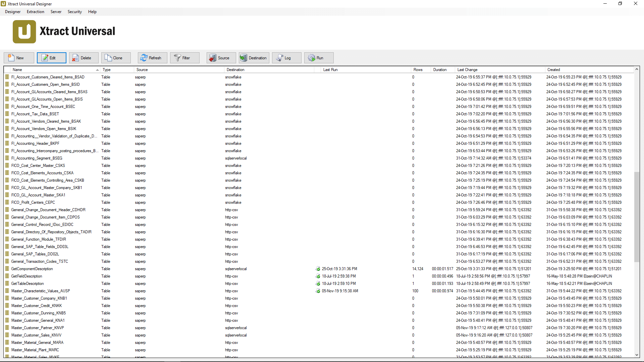This screenshot has width=644, height=362.
Task: Sort by the Type column header
Action: (x=117, y=70)
